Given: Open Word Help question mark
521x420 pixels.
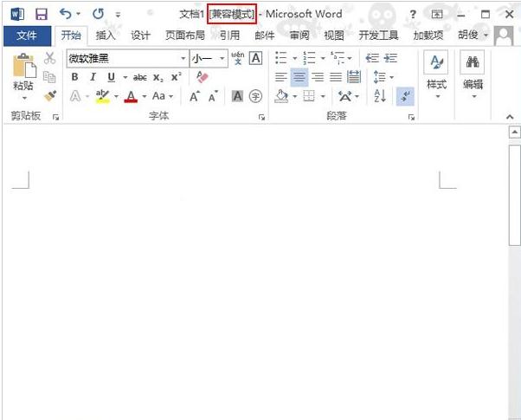Looking at the screenshot, I should 413,14.
